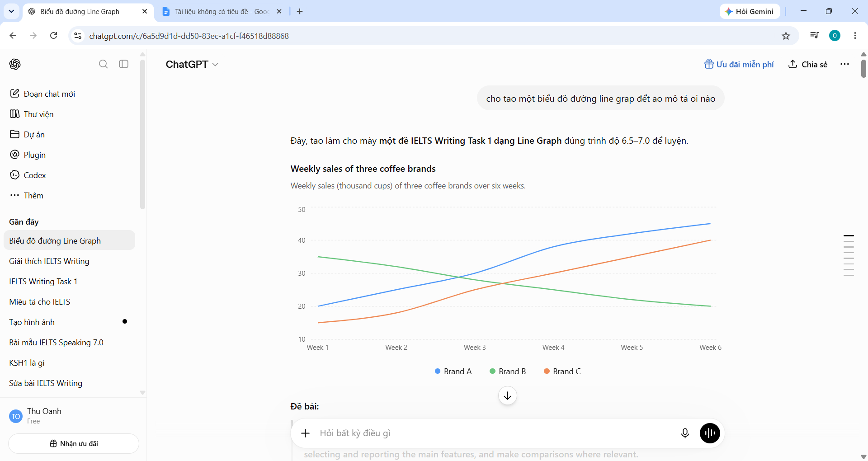Open Codex in the sidebar
The height and width of the screenshot is (461, 868).
click(70, 175)
